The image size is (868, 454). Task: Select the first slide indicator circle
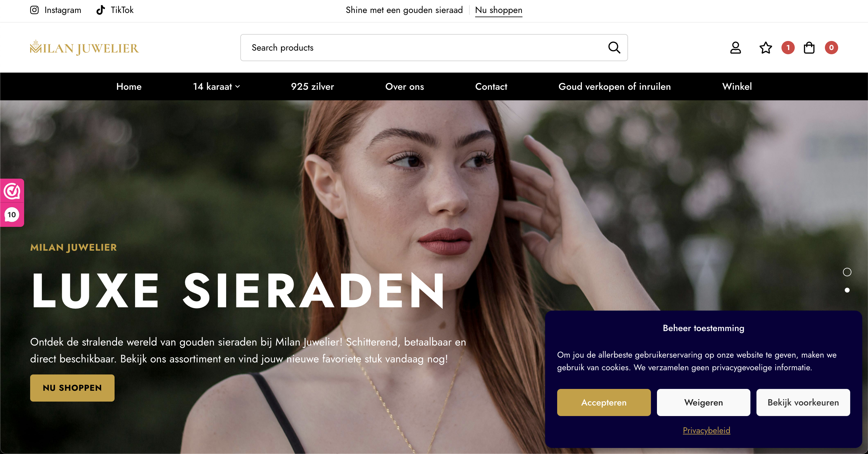click(x=847, y=272)
